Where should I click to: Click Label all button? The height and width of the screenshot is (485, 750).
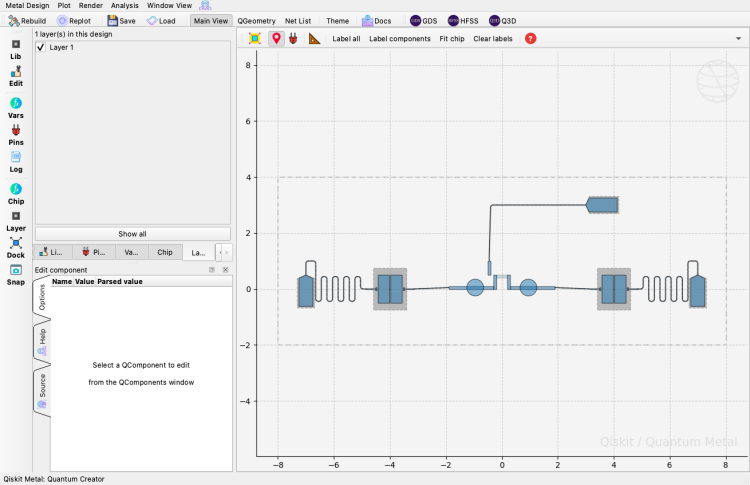point(346,39)
